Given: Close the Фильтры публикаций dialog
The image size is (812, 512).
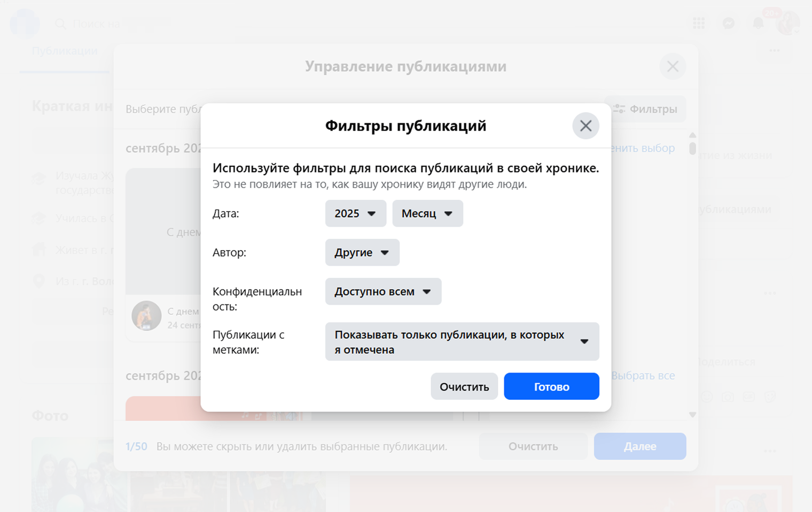Looking at the screenshot, I should 585,126.
